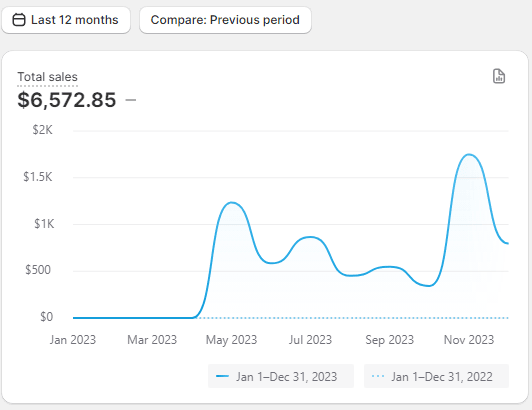Click the dotted line swatch in legend

(x=378, y=376)
